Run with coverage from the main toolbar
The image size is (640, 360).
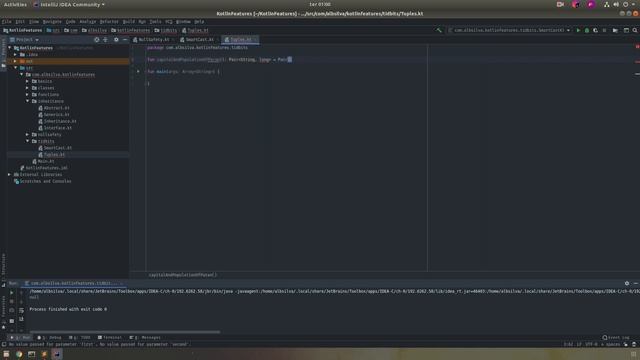click(596, 30)
